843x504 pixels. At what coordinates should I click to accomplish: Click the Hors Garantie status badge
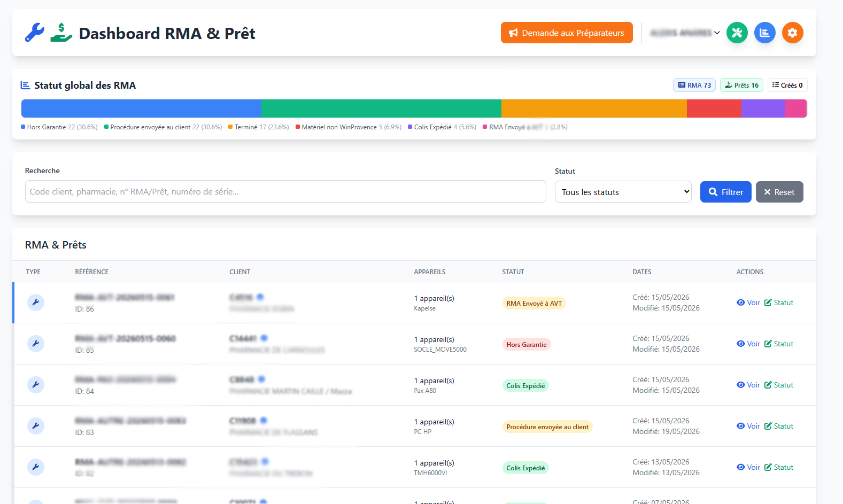(x=527, y=344)
